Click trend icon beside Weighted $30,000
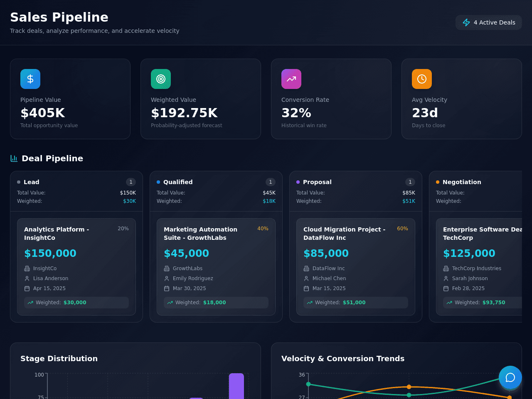532x399 pixels. (x=30, y=303)
